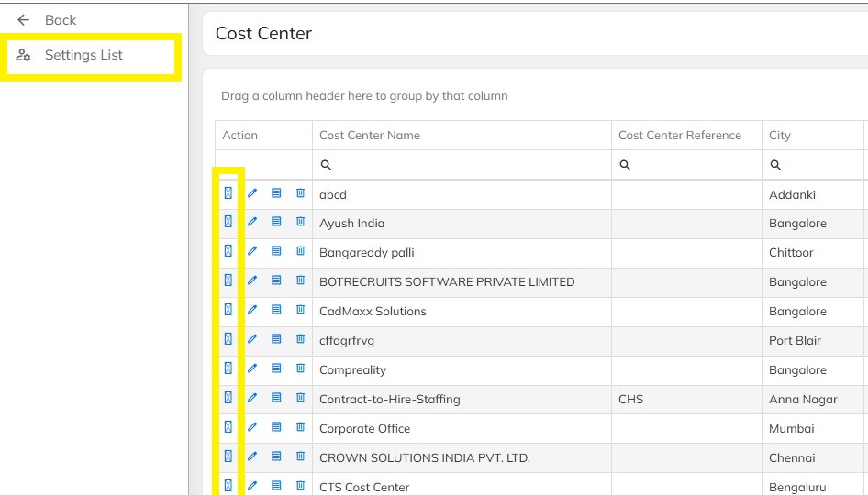Click the first action icon for cffdgrfrvg
Screen dimensions: 868x495
tap(228, 340)
